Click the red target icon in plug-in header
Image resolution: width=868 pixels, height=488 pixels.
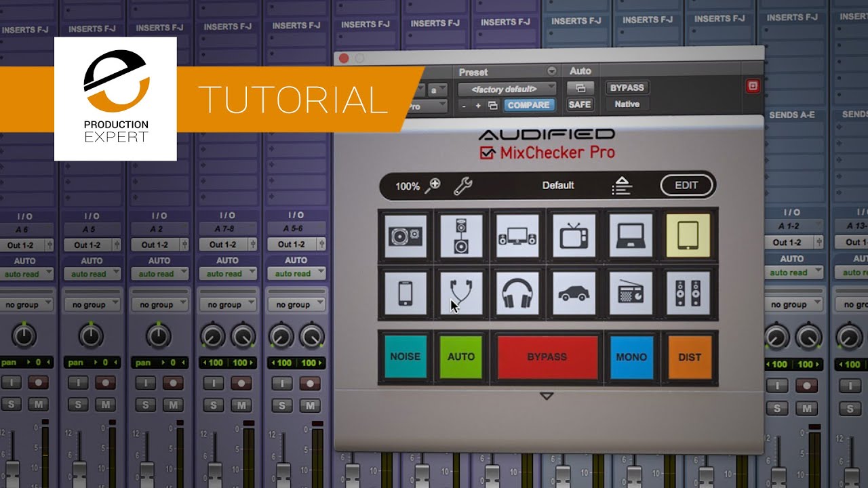tap(753, 86)
